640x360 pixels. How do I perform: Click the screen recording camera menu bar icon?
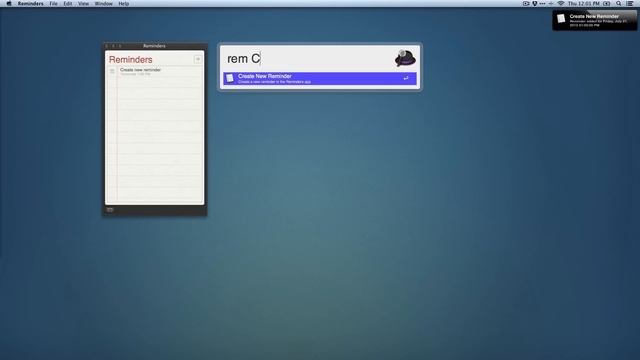point(526,4)
